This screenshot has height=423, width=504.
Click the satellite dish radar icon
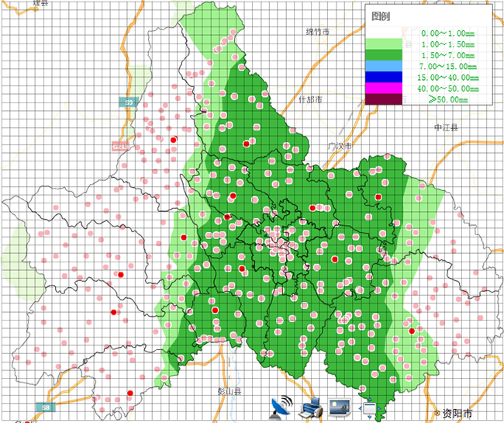tap(282, 408)
